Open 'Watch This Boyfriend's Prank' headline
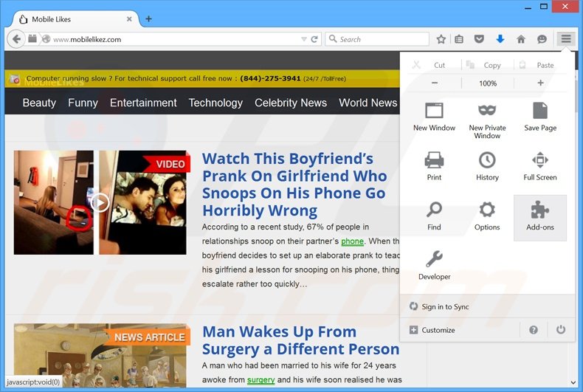The width and height of the screenshot is (583, 392). 294,185
